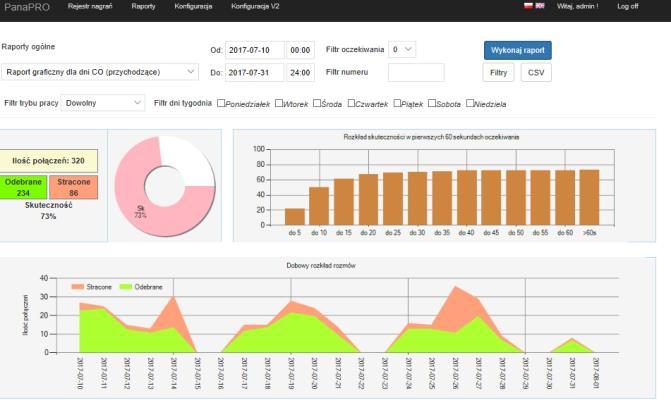Focus the Filtr numeru input box
Viewport: 671px width, 405px height.
416,72
